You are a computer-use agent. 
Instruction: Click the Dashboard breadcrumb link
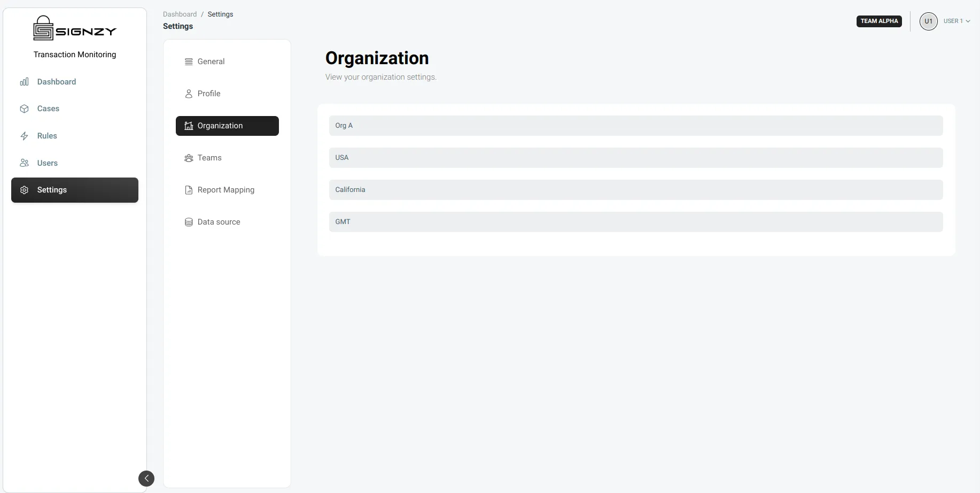click(x=180, y=14)
